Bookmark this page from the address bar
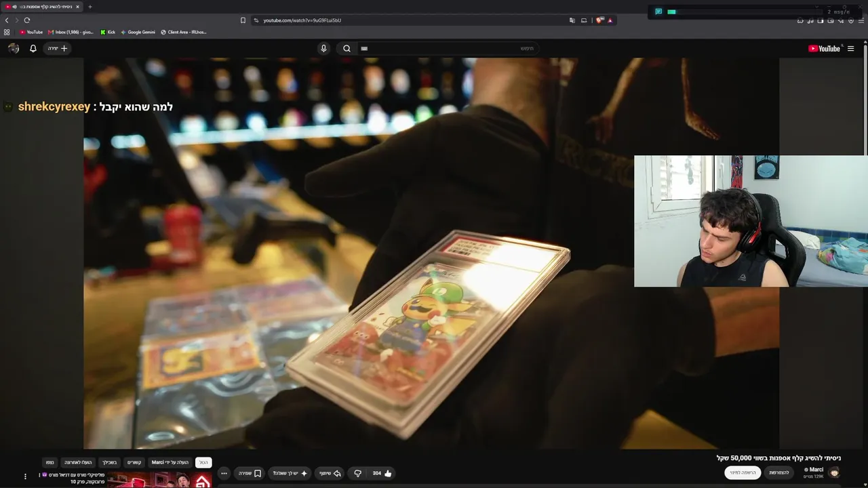Image resolution: width=868 pixels, height=488 pixels. pyautogui.click(x=243, y=20)
